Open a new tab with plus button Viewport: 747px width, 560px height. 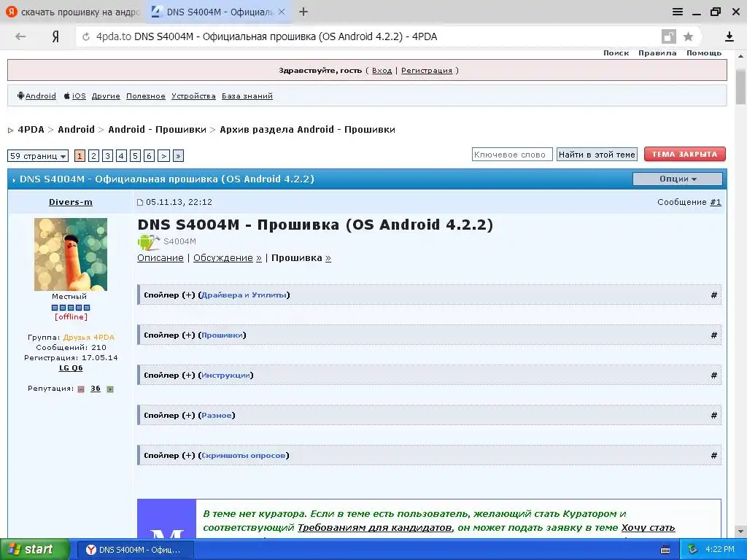303,12
